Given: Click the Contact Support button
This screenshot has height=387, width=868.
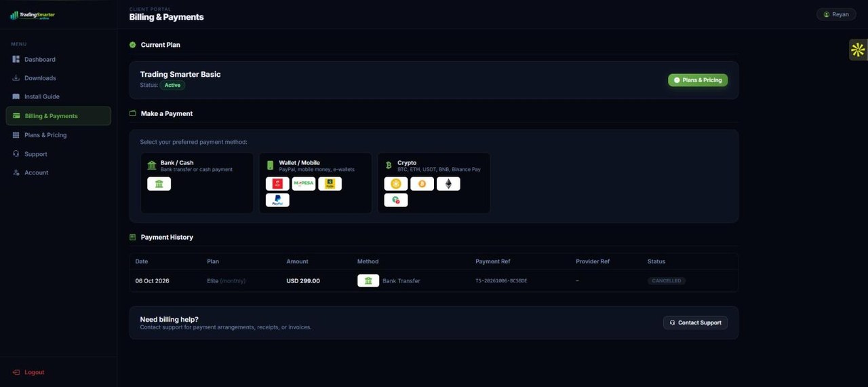Looking at the screenshot, I should tap(695, 322).
